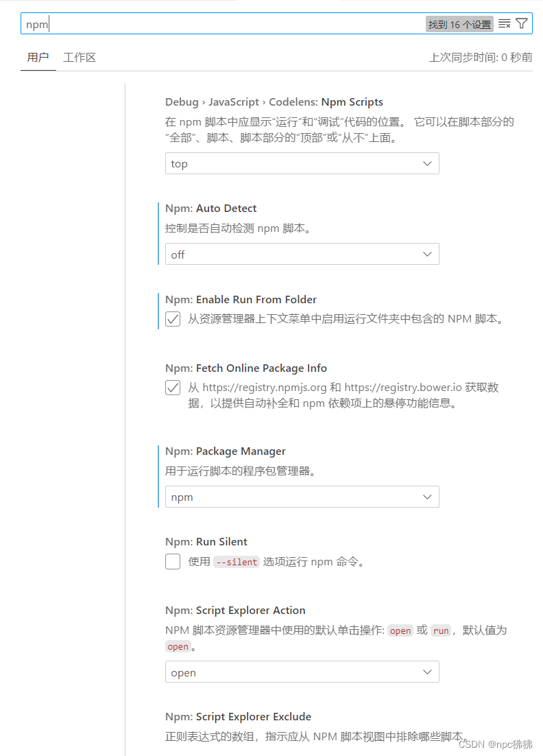Click the clear search results icon
The height and width of the screenshot is (756, 543).
point(505,23)
